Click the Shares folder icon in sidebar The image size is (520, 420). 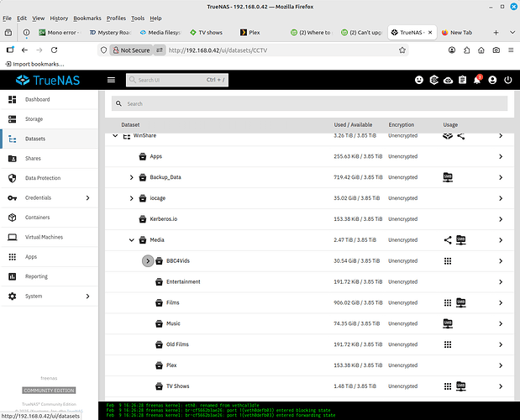(x=13, y=159)
